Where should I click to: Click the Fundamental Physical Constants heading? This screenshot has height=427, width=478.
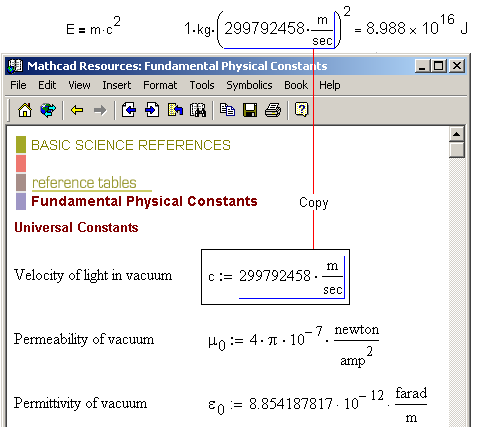point(144,201)
